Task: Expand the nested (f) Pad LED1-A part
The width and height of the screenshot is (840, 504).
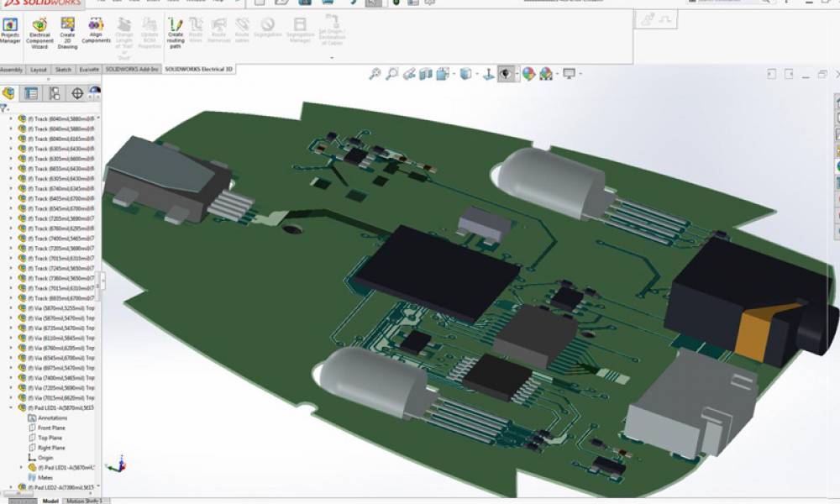Action: (x=21, y=468)
